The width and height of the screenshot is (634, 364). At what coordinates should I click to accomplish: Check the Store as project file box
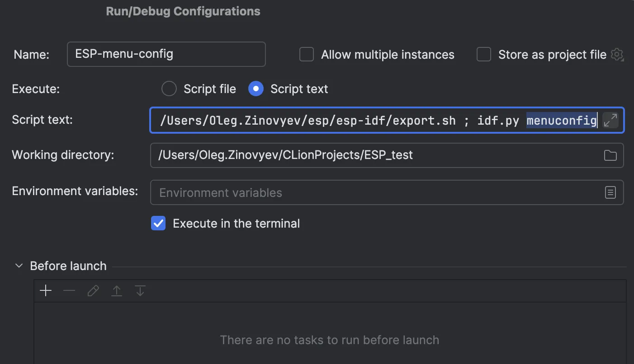pyautogui.click(x=484, y=55)
